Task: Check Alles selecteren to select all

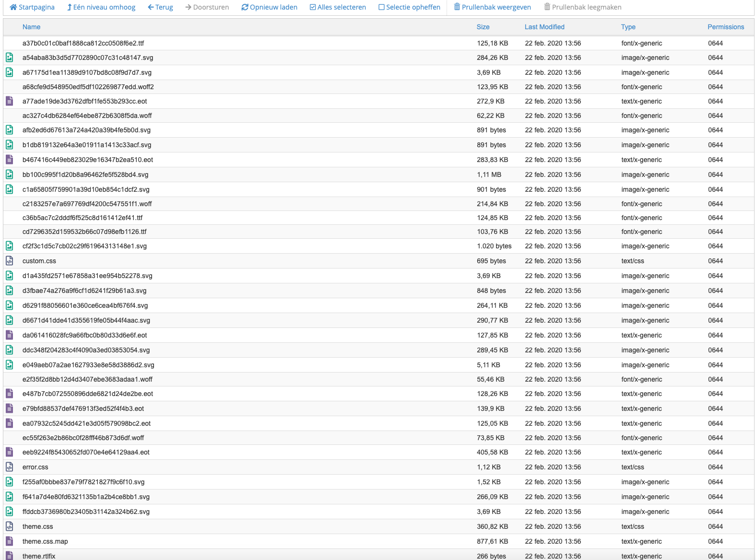Action: coord(338,7)
